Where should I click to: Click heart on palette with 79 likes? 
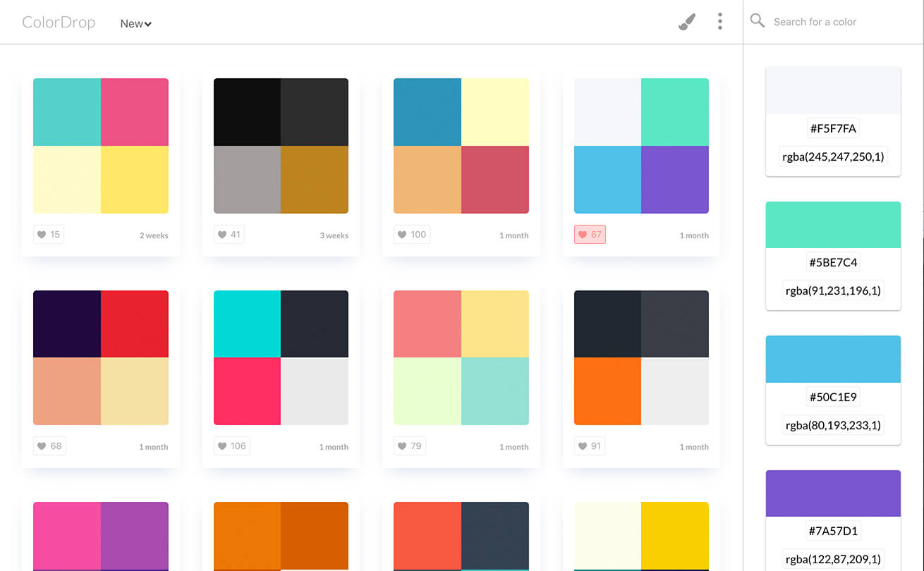pos(409,446)
